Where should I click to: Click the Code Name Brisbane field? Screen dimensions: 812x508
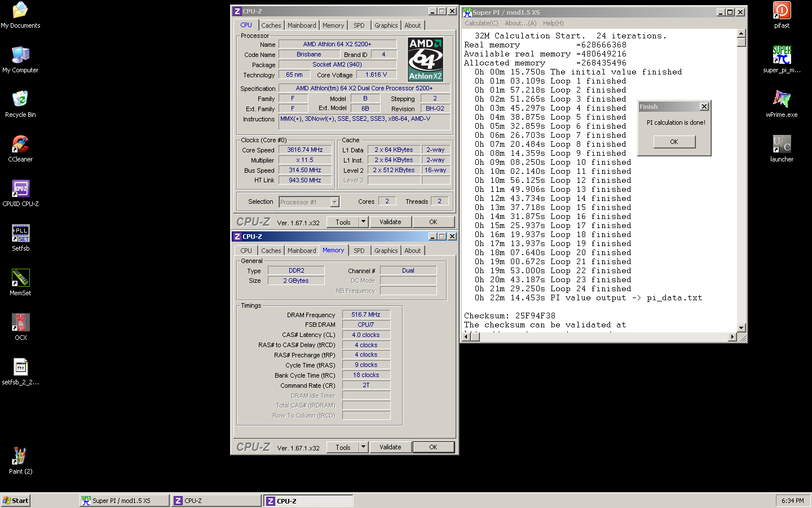[x=309, y=55]
